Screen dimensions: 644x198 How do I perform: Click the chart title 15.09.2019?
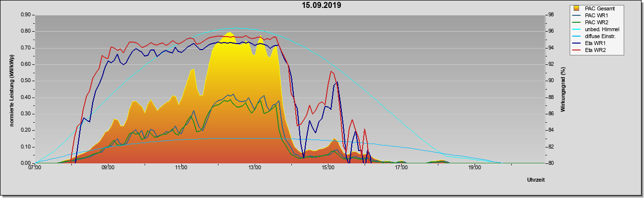pyautogui.click(x=322, y=5)
